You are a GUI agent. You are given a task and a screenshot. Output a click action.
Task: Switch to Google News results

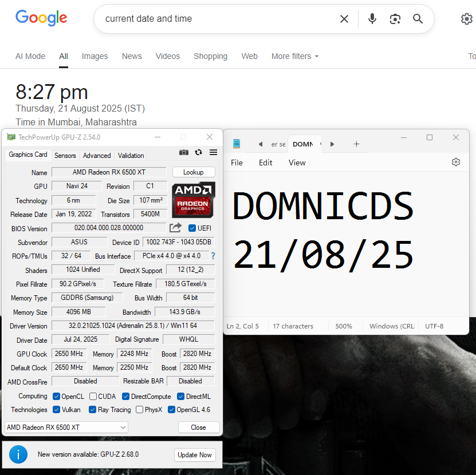132,57
